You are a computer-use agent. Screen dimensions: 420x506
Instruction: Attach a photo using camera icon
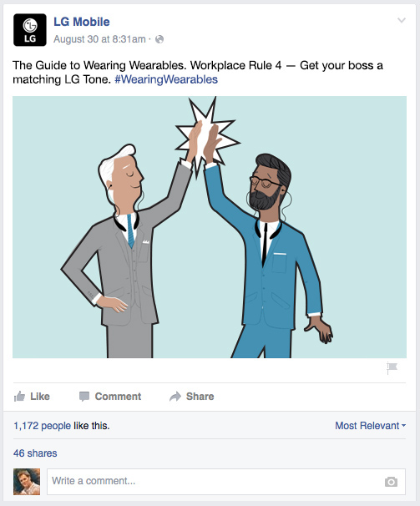click(x=391, y=482)
